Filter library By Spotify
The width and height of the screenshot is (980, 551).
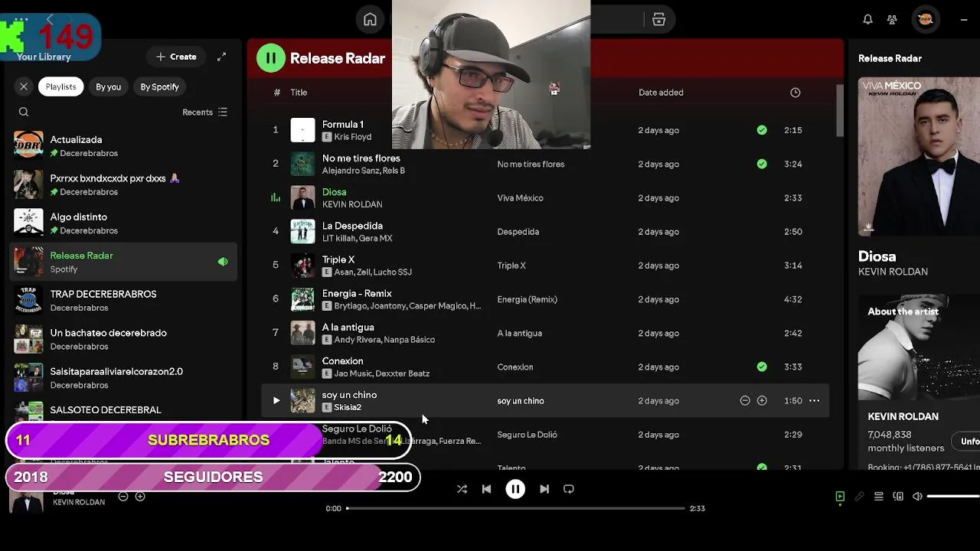point(159,86)
